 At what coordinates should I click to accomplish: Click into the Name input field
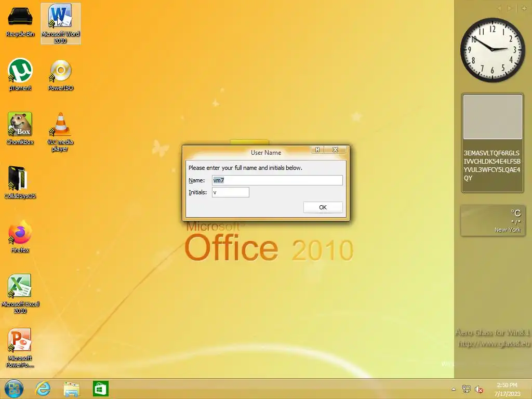(277, 180)
